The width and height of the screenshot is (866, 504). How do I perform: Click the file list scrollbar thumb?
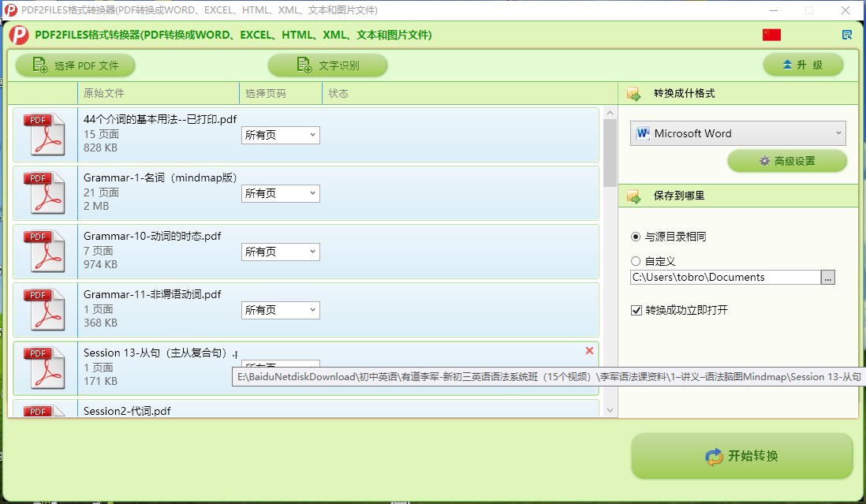tap(610, 153)
